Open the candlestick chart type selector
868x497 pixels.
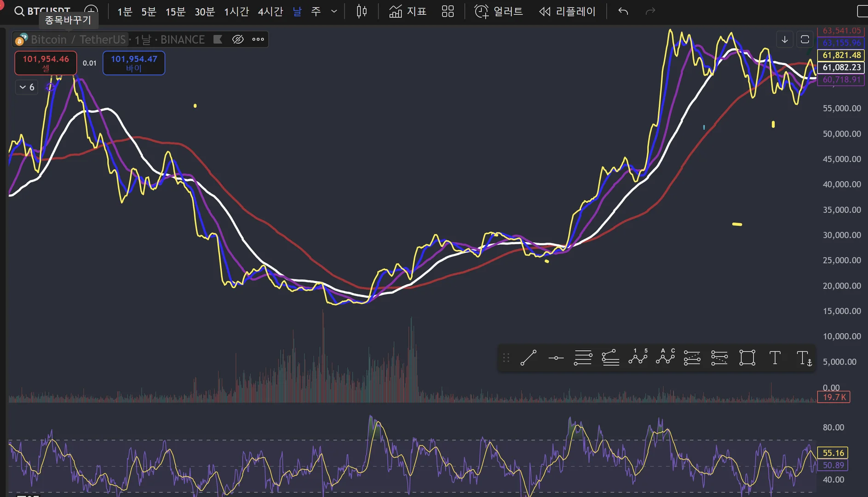point(362,12)
